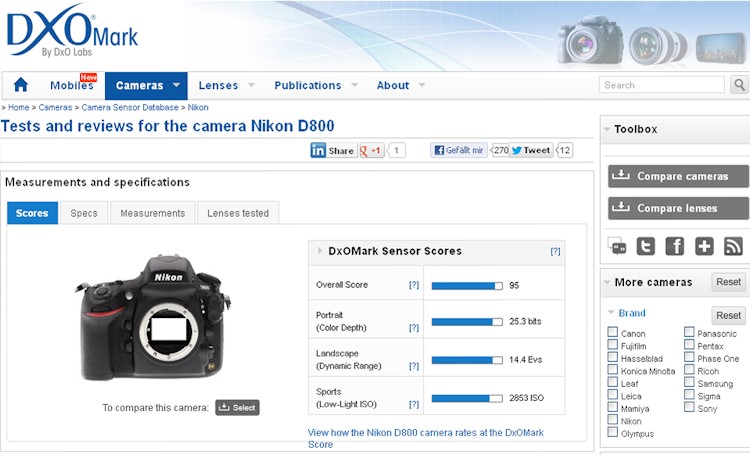Click the Nikon D800 camera image
This screenshot has width=750, height=455.
153,317
